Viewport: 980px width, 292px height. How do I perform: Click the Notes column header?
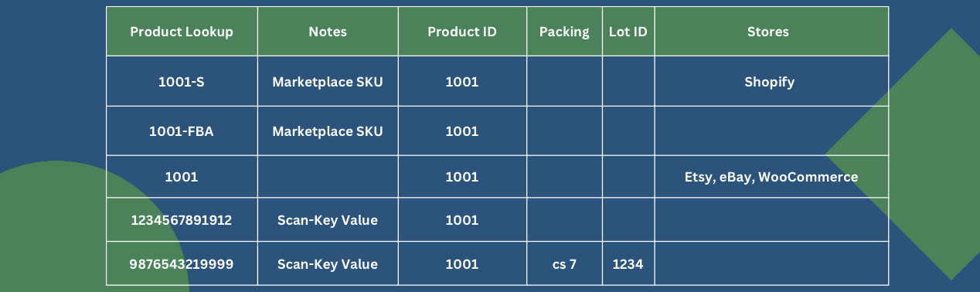[x=328, y=32]
